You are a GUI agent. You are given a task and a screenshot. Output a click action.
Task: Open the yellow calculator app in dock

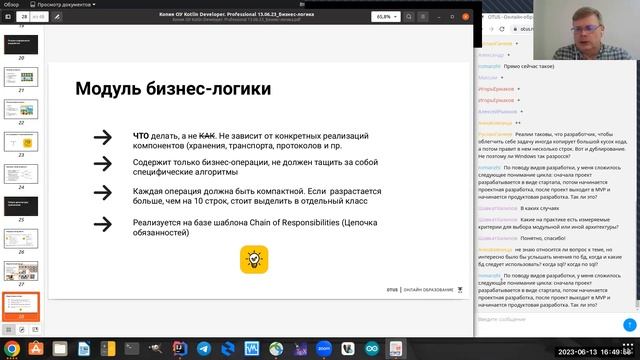(x=108, y=349)
